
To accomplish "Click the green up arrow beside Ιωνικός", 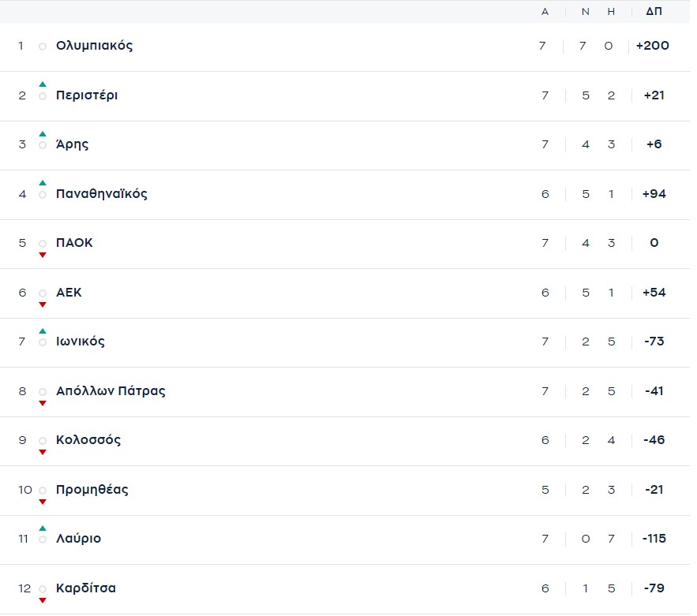I will [43, 331].
